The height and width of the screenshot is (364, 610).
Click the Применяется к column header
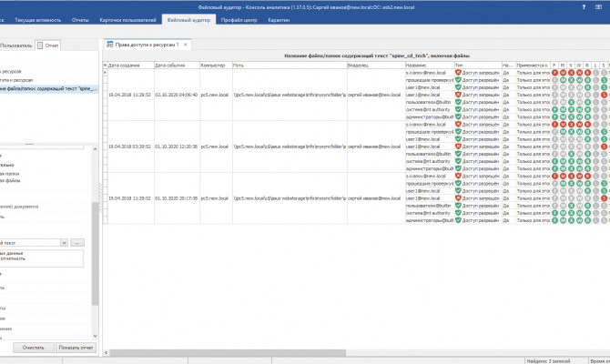pyautogui.click(x=533, y=66)
